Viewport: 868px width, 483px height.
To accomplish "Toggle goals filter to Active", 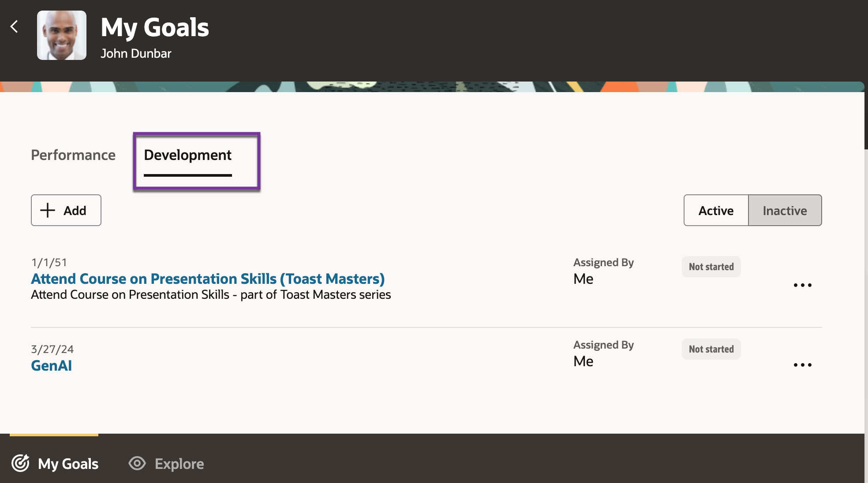I will [716, 211].
